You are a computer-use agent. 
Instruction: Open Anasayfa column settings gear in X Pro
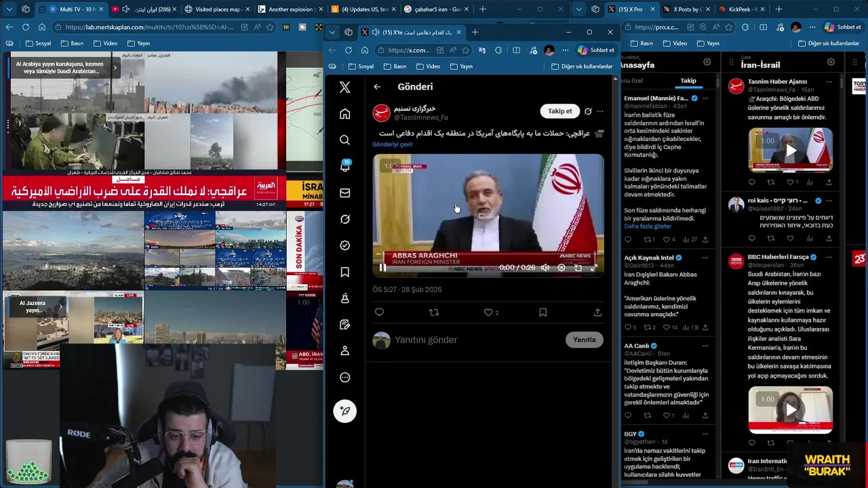click(x=707, y=62)
